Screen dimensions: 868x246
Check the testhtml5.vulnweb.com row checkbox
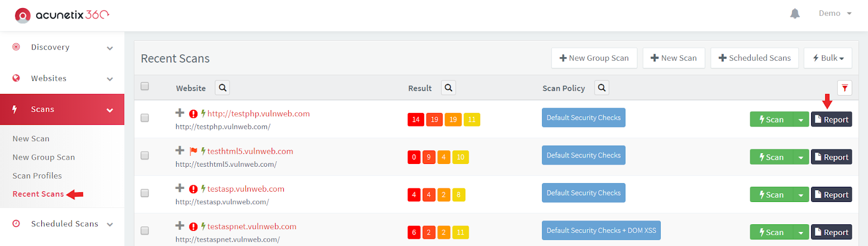click(144, 155)
